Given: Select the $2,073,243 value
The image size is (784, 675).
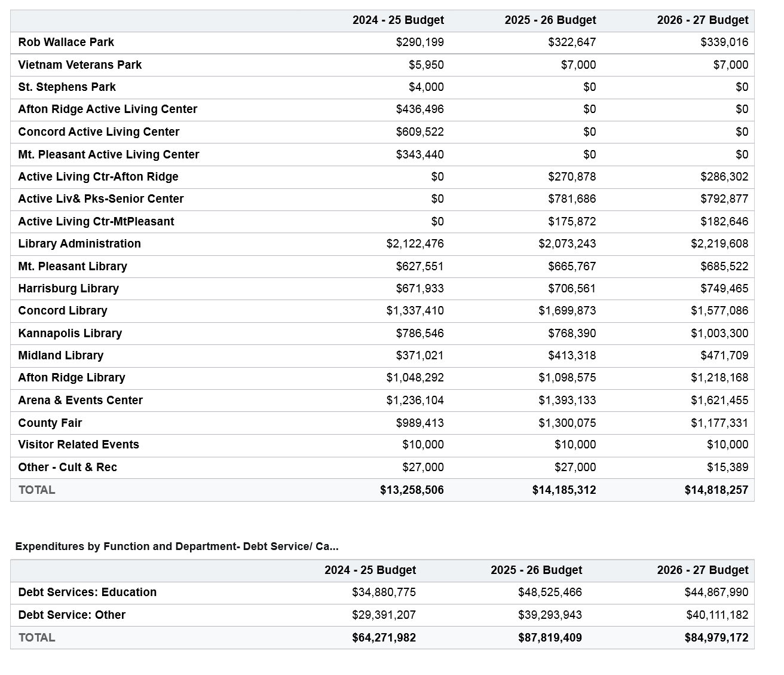Looking at the screenshot, I should (567, 244).
